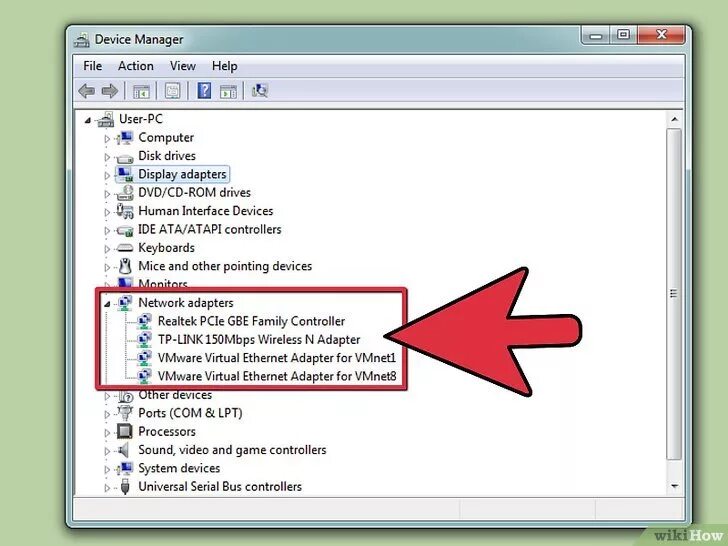Toggle the console tree pane toolbar icon
Image resolution: width=728 pixels, height=546 pixels.
point(141,91)
